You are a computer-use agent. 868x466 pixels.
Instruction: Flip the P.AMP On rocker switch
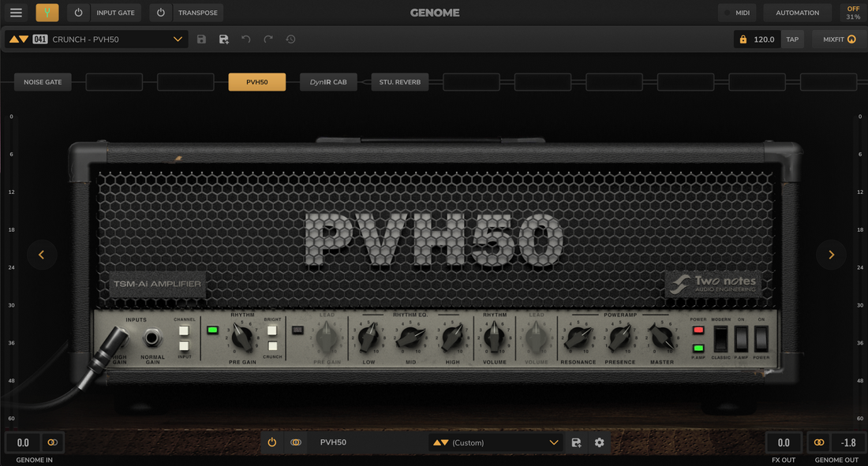[x=741, y=339]
